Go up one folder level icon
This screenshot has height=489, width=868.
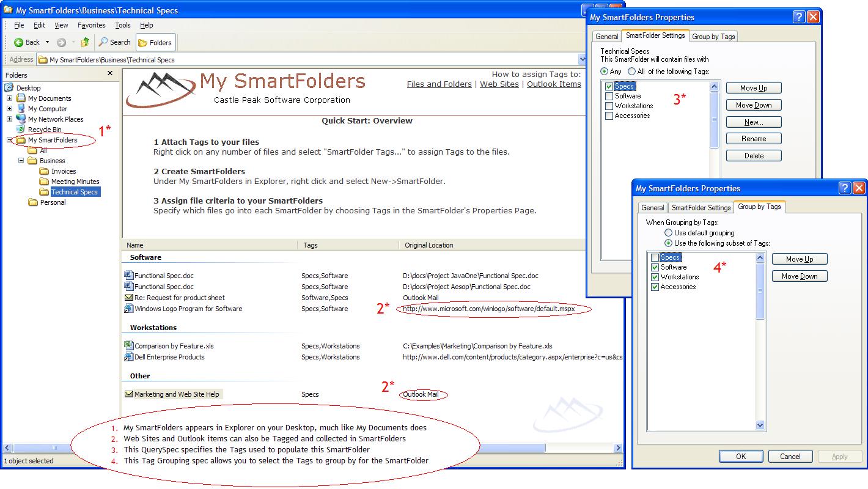[x=85, y=42]
